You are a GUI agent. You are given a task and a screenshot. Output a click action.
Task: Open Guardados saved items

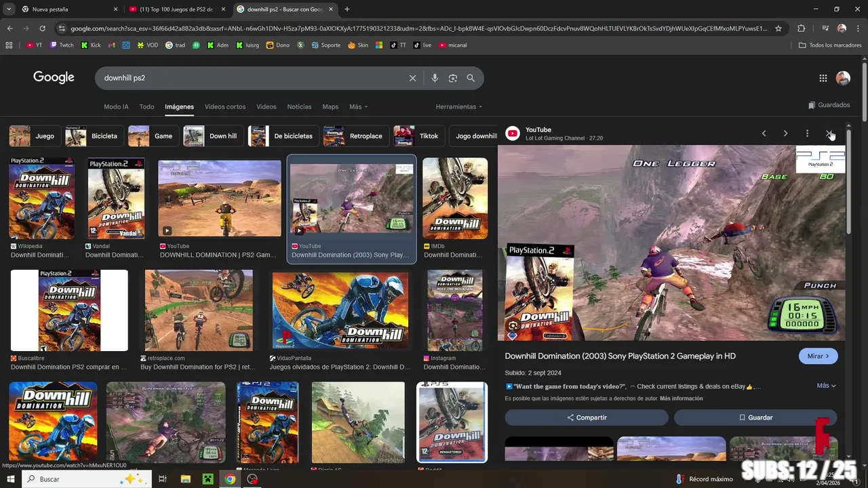[829, 105]
